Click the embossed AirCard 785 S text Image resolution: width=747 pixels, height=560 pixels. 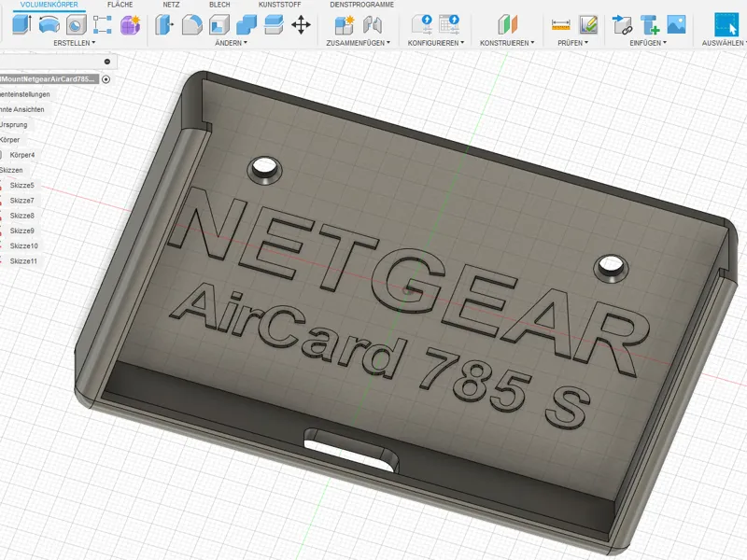tap(381, 357)
